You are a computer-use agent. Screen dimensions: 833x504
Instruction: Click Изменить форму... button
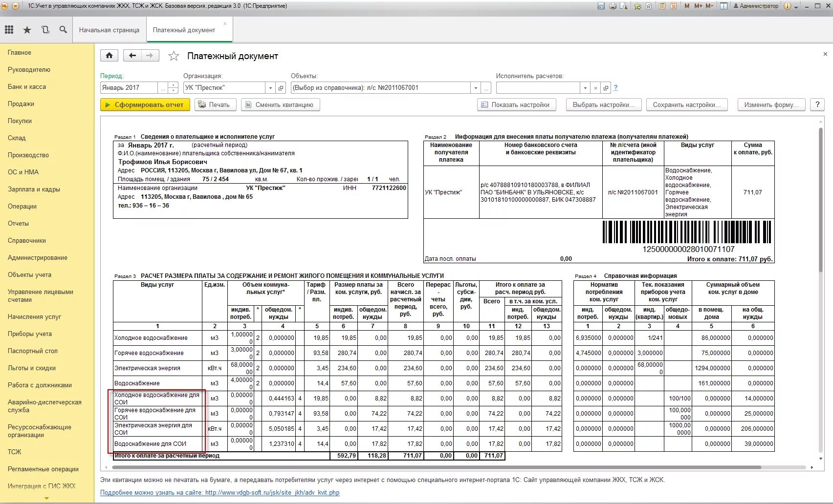pyautogui.click(x=771, y=105)
